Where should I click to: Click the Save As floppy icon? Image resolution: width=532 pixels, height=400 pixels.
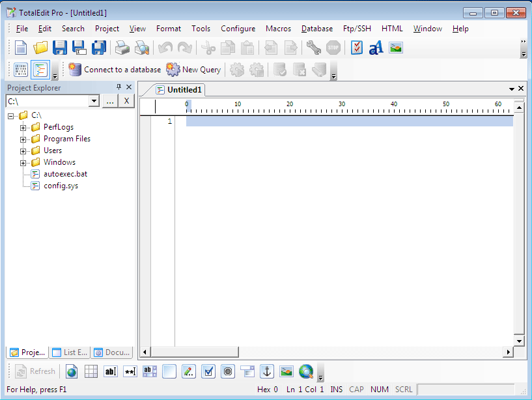[x=79, y=48]
